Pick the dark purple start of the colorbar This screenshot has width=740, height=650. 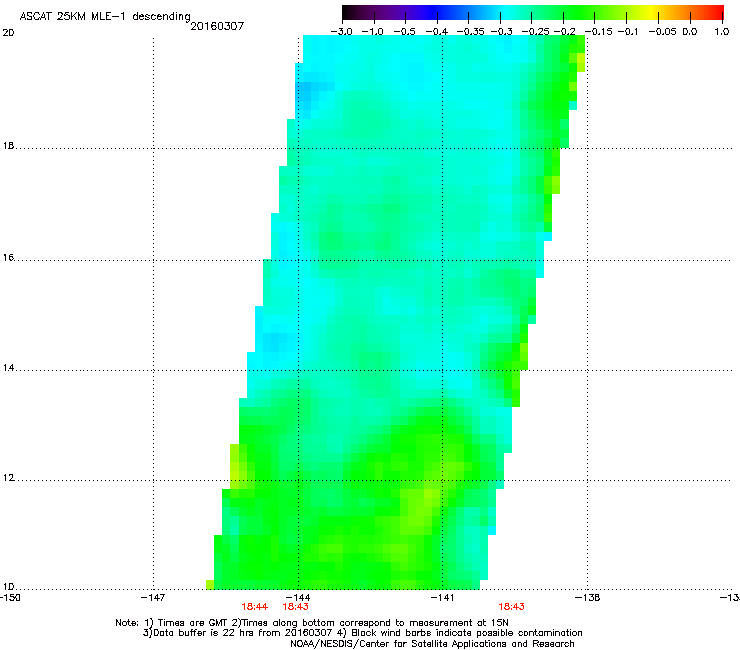[352, 13]
